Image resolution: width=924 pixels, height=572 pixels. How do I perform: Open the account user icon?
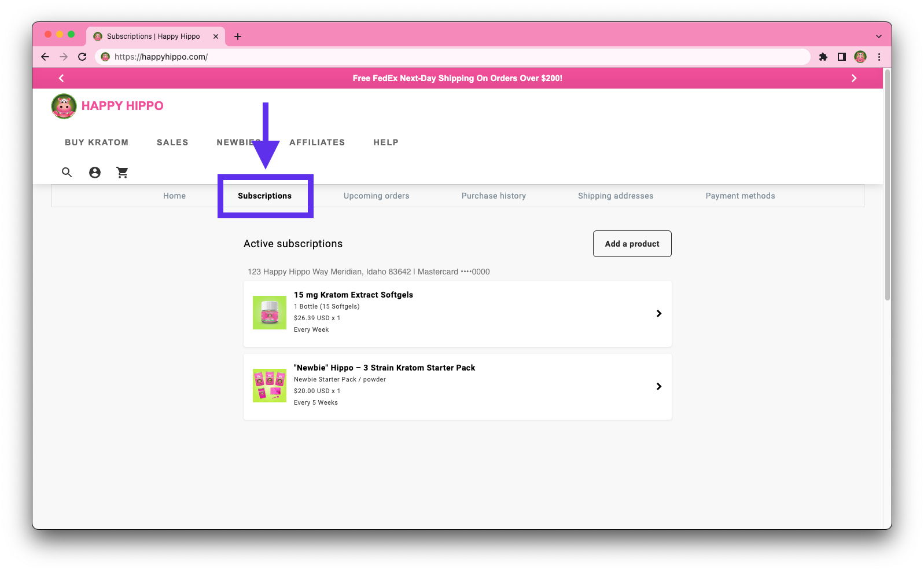(x=95, y=172)
